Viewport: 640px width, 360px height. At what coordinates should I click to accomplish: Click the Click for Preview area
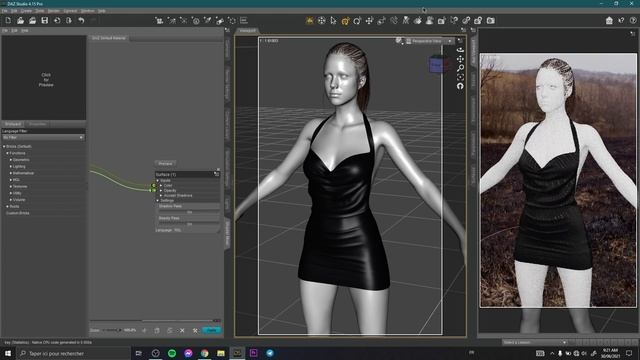pyautogui.click(x=44, y=78)
